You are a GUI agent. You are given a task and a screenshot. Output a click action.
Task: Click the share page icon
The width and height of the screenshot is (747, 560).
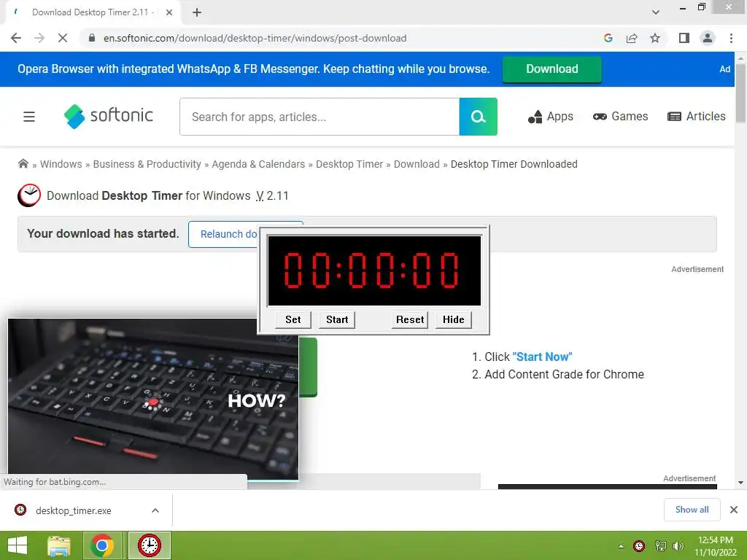[x=632, y=38]
